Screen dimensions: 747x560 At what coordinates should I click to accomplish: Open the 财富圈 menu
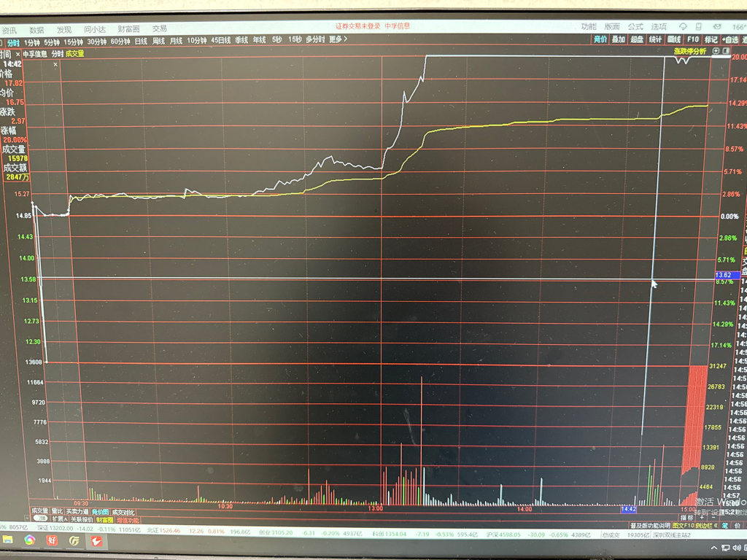pyautogui.click(x=128, y=29)
